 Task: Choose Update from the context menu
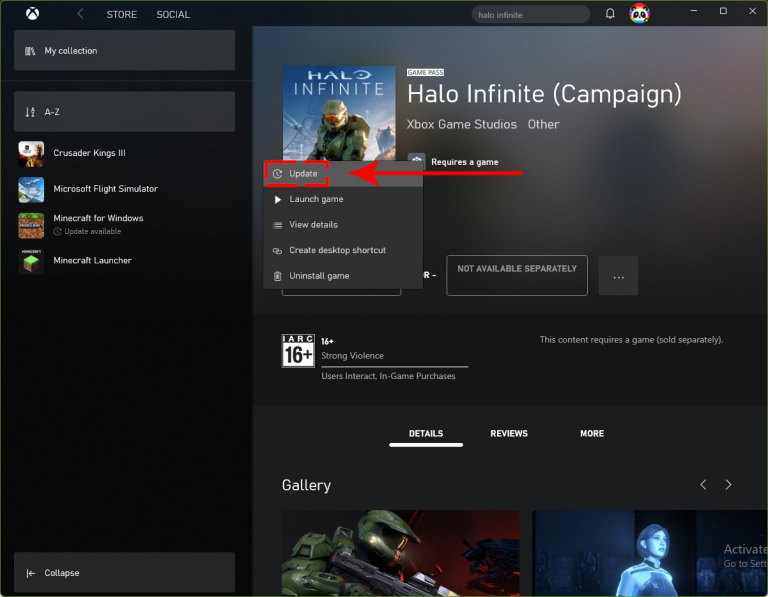[x=343, y=174]
